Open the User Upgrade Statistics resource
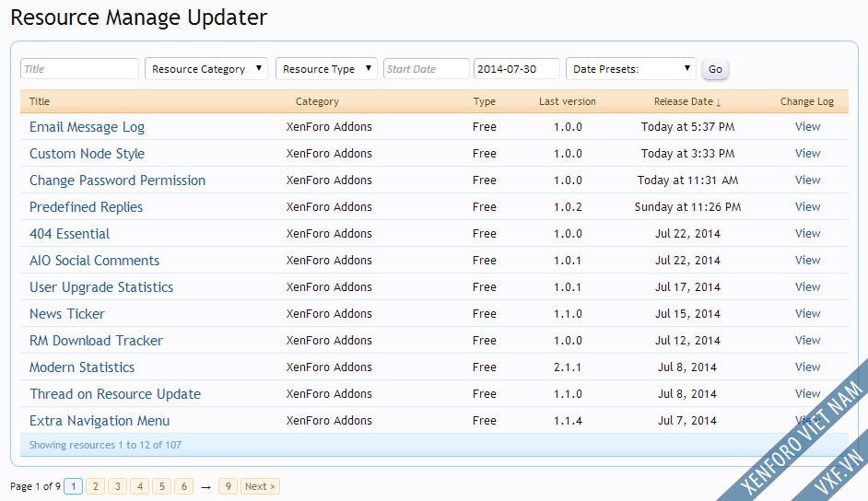This screenshot has height=501, width=868. click(x=101, y=287)
